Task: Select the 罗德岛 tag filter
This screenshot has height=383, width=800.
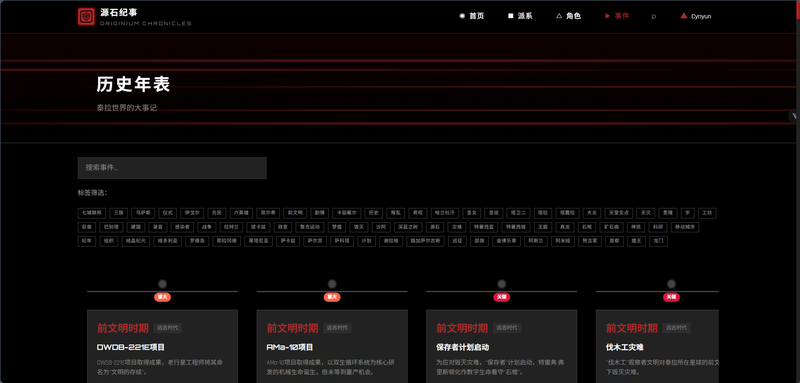Action: [x=197, y=241]
